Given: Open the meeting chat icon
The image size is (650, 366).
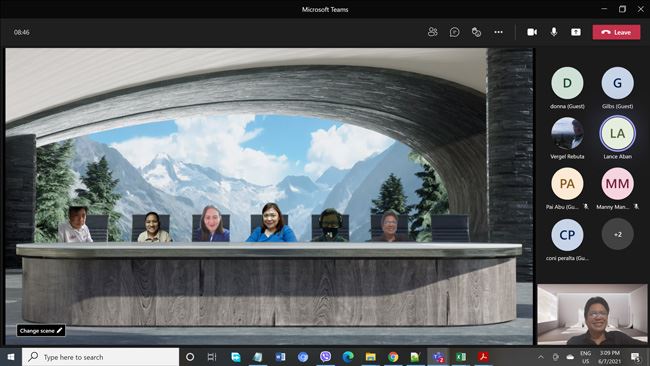Looking at the screenshot, I should click(x=454, y=32).
